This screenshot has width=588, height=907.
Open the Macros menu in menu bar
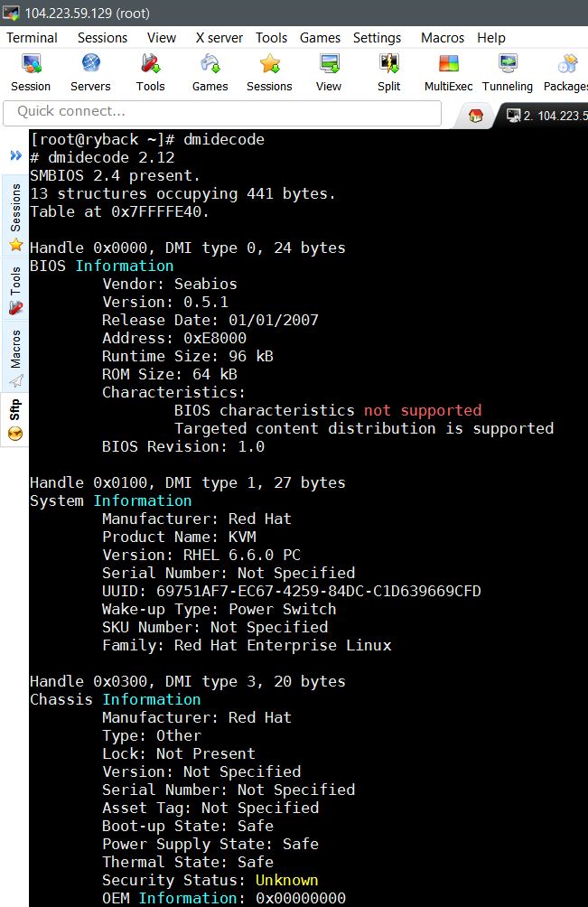point(443,38)
